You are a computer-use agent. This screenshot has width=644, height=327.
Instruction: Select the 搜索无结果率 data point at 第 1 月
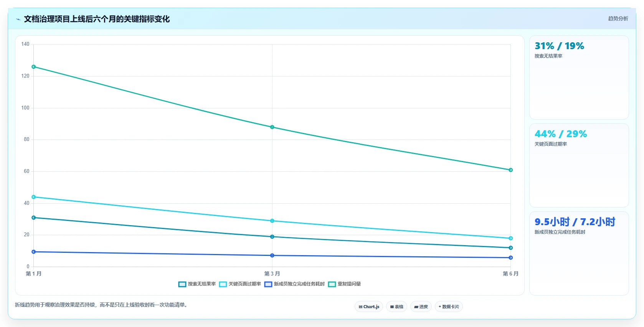tap(34, 217)
